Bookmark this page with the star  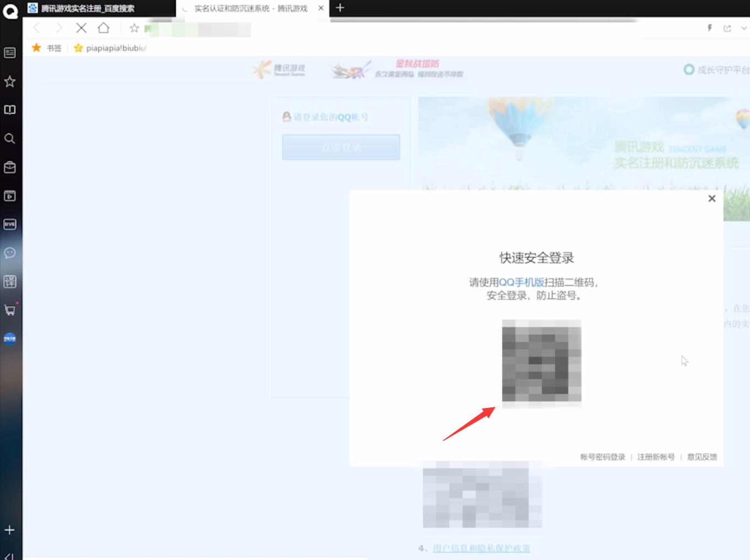134,28
